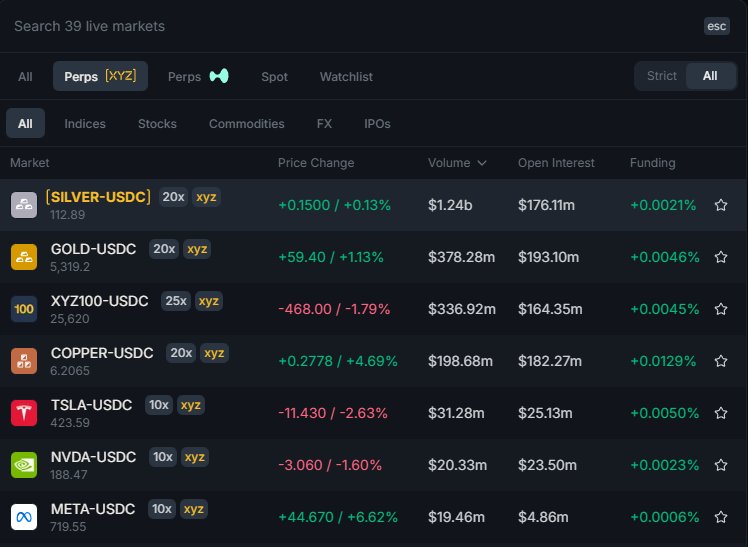Click the COPPER-USDC market icon
Viewport: 748px width, 547px height.
tap(24, 361)
